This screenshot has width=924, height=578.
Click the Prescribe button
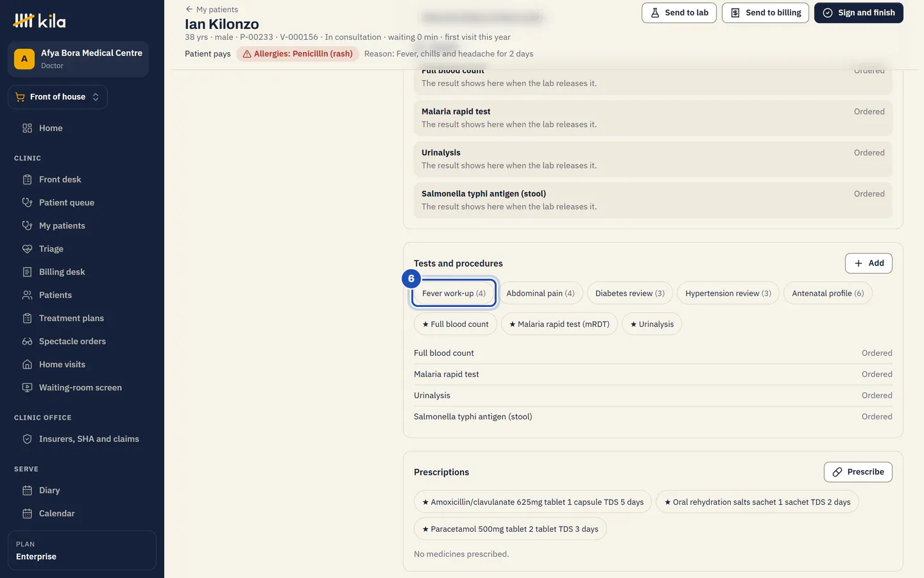pyautogui.click(x=858, y=472)
